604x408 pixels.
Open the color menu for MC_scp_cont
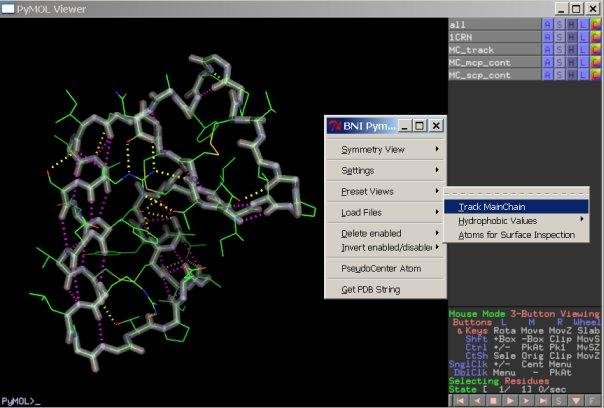tap(597, 75)
